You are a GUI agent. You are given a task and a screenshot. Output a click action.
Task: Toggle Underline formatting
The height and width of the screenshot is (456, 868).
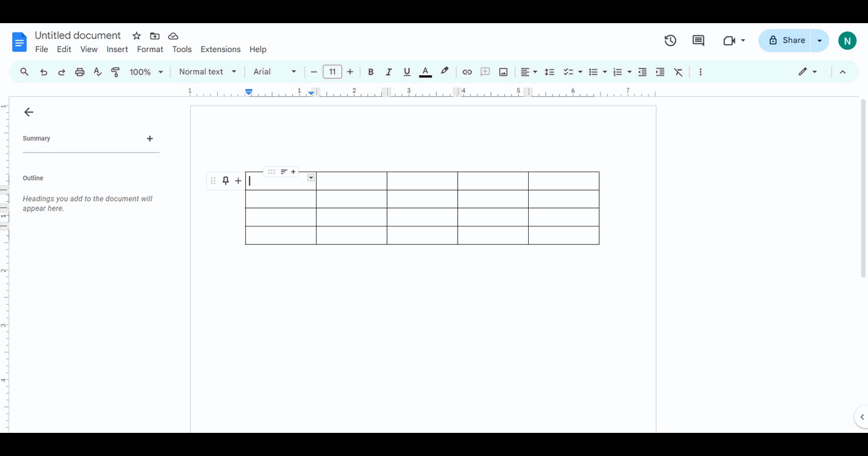point(407,72)
